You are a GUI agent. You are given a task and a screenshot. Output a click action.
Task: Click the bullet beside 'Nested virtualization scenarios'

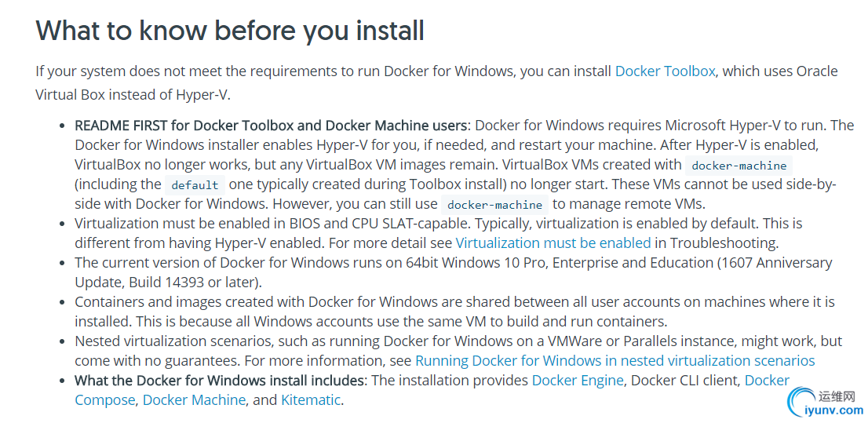[63, 341]
